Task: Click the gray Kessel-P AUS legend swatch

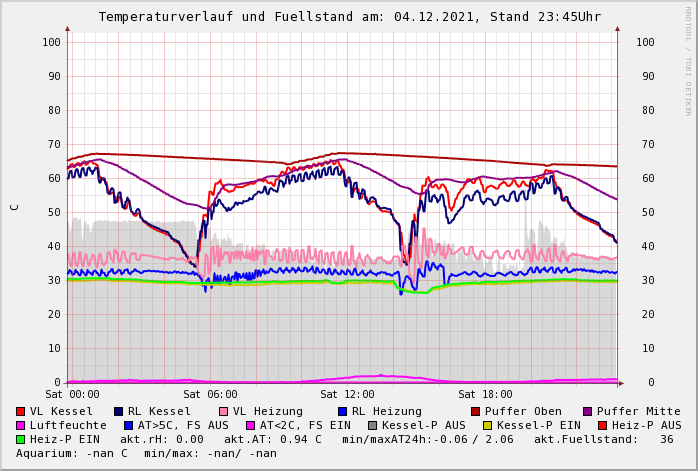Action: [x=373, y=425]
